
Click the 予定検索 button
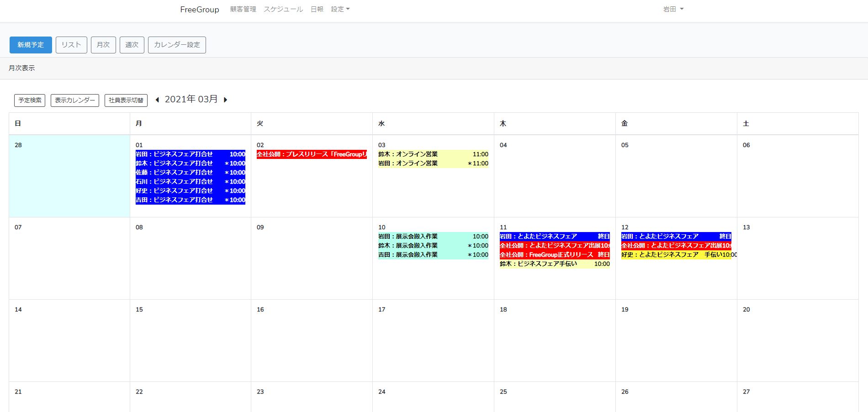(x=30, y=100)
